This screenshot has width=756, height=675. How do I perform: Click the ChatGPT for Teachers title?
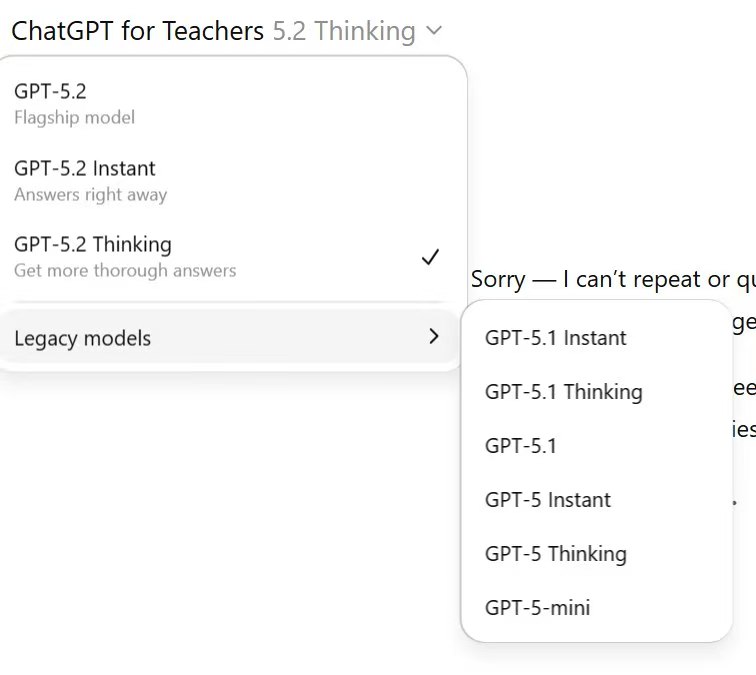pyautogui.click(x=137, y=31)
